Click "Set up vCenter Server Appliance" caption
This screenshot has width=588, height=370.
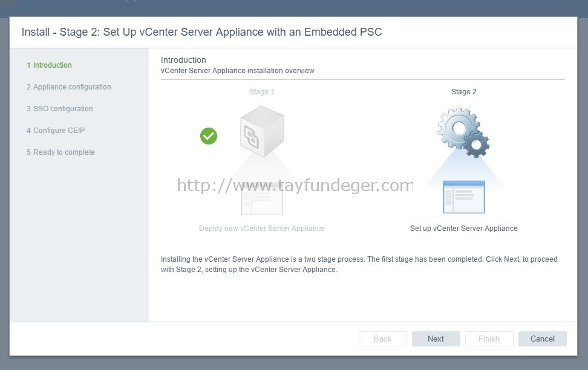point(463,229)
